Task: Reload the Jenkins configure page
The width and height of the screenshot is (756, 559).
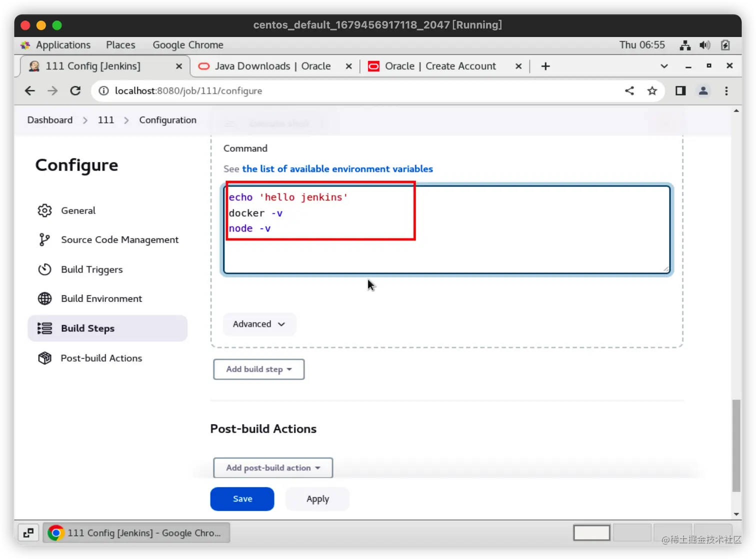Action: coord(75,91)
